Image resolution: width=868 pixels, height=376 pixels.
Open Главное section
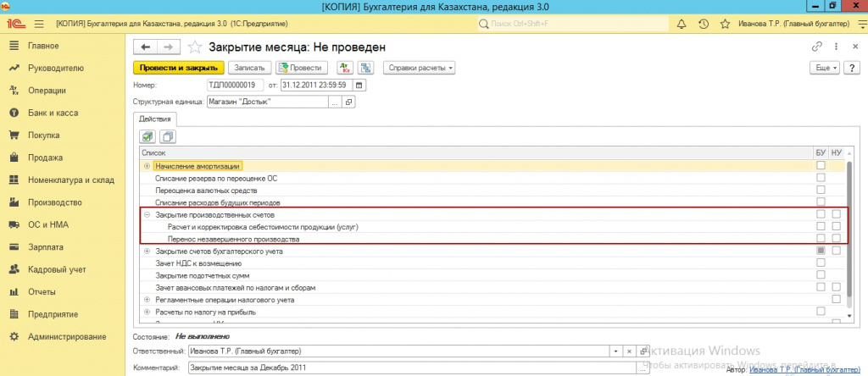pyautogui.click(x=43, y=46)
